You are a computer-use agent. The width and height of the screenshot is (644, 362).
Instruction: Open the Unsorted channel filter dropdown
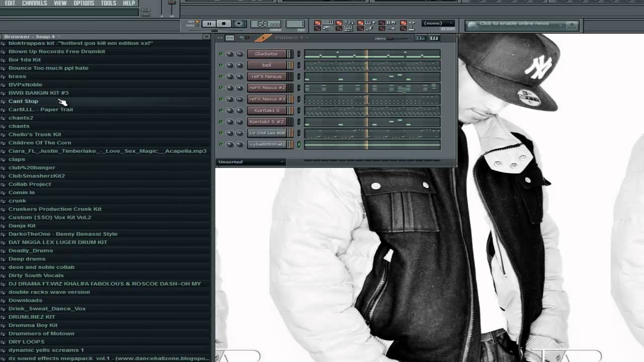click(x=251, y=162)
